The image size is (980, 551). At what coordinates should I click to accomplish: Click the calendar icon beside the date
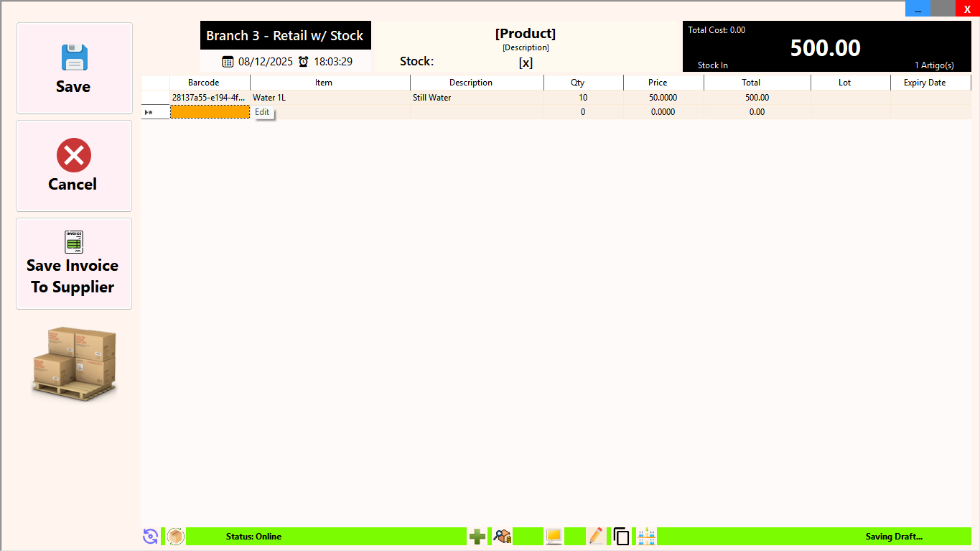pyautogui.click(x=228, y=62)
